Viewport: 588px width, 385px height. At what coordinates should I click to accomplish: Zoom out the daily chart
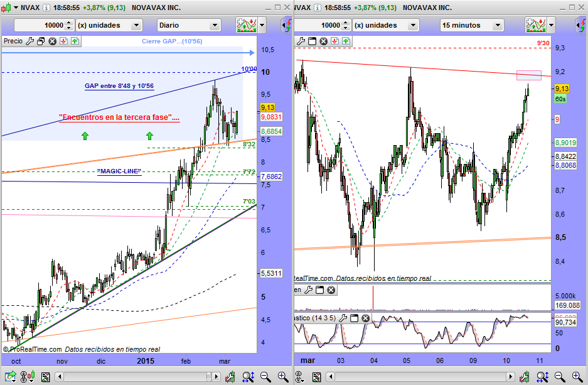[265, 376]
